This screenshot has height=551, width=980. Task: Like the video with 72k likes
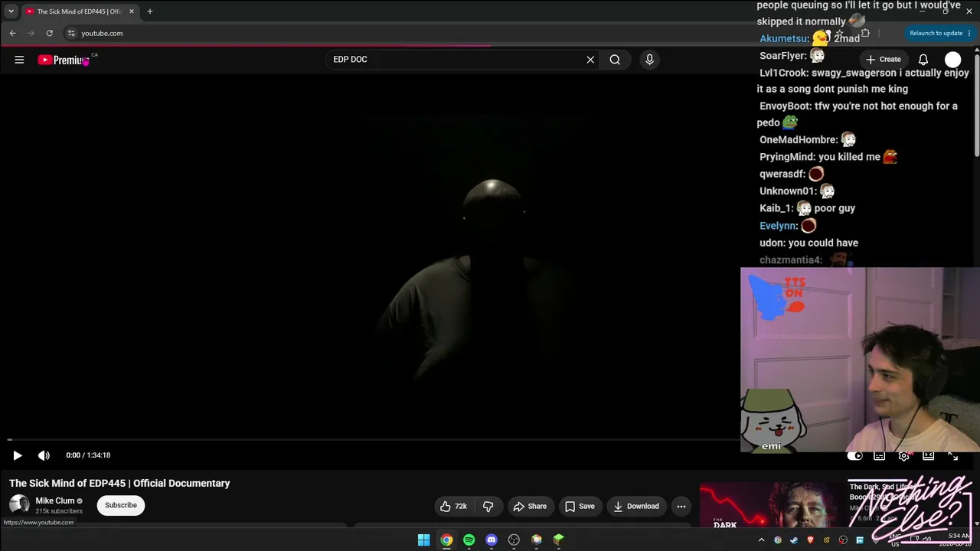pos(453,506)
